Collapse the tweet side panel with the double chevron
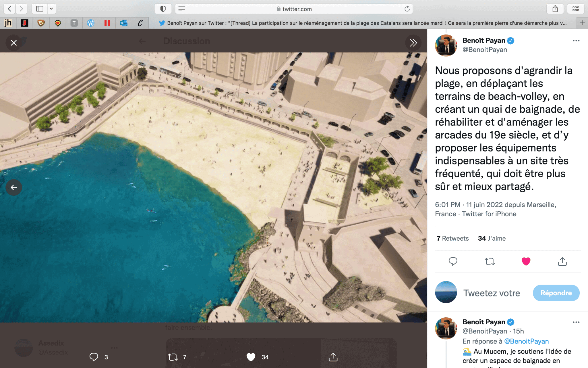588x368 pixels. coord(413,43)
